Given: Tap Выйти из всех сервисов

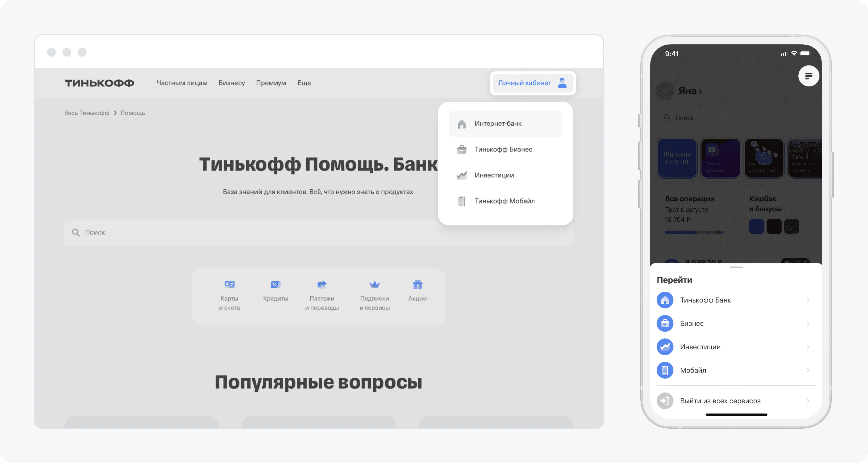Looking at the screenshot, I should [736, 401].
